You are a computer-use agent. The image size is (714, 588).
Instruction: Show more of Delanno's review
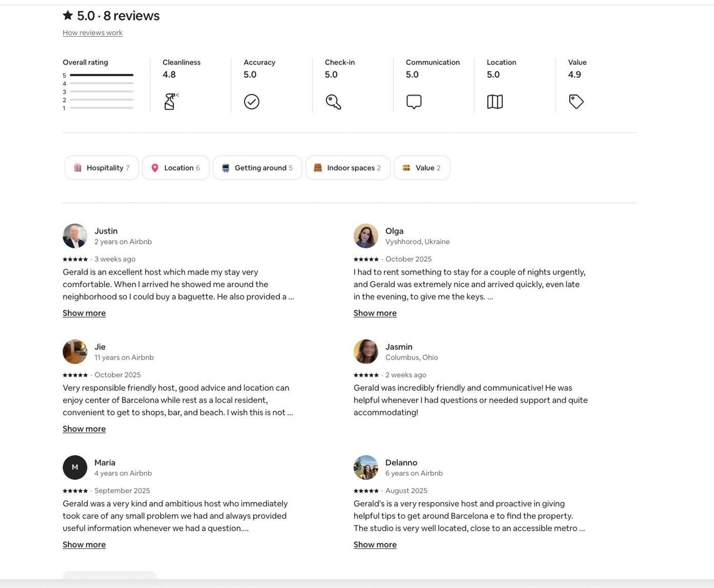pyautogui.click(x=375, y=545)
